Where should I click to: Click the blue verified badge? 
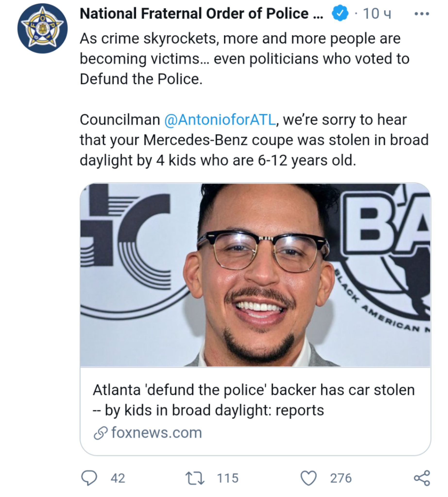tap(340, 13)
